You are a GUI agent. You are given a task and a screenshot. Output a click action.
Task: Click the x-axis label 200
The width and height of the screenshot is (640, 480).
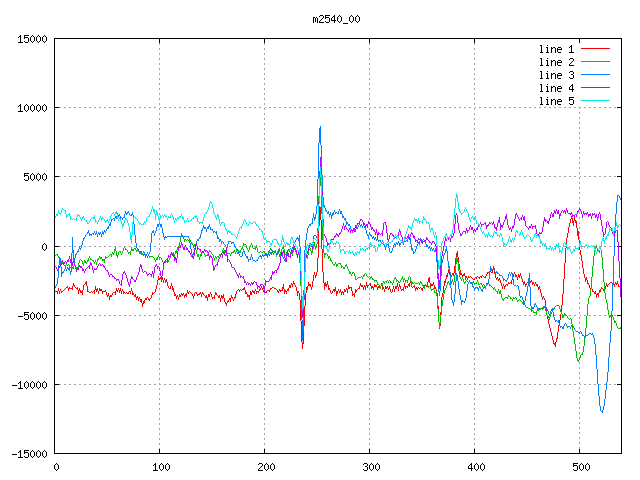coord(266,467)
